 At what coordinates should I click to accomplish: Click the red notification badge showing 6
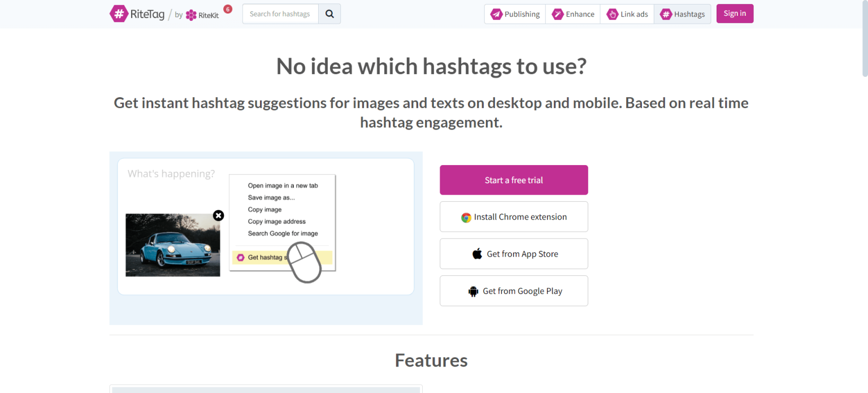(x=227, y=8)
